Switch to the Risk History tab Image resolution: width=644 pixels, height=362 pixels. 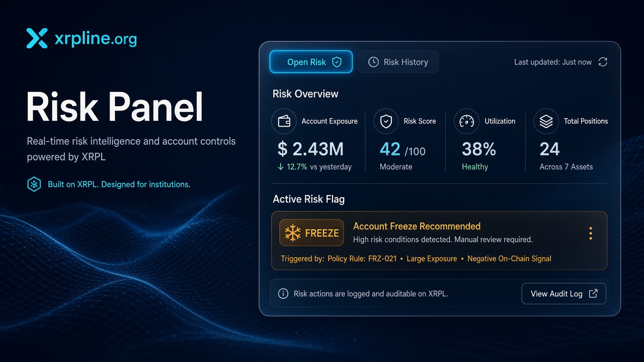click(x=398, y=62)
